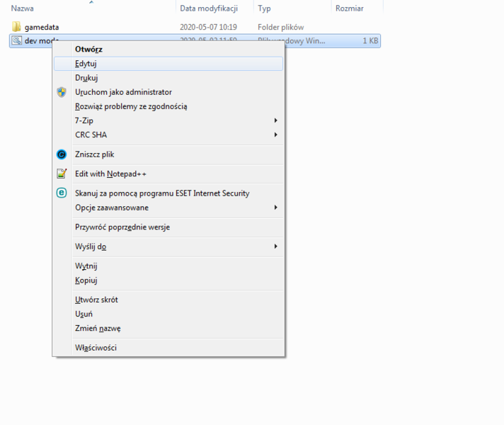Expand the Opcje zaawansowane submenu arrow
Screen dimensions: 504x425
[x=275, y=208]
